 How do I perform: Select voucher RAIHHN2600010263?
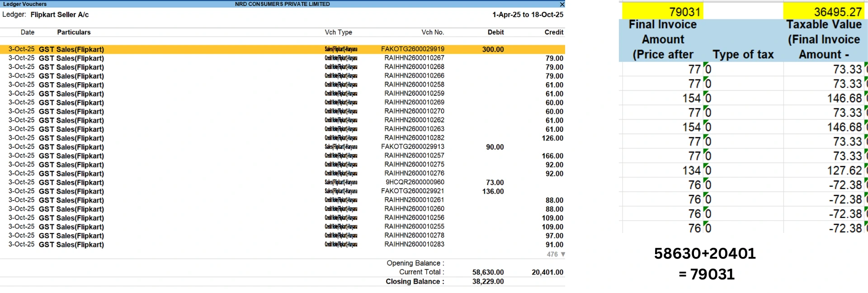point(283,129)
